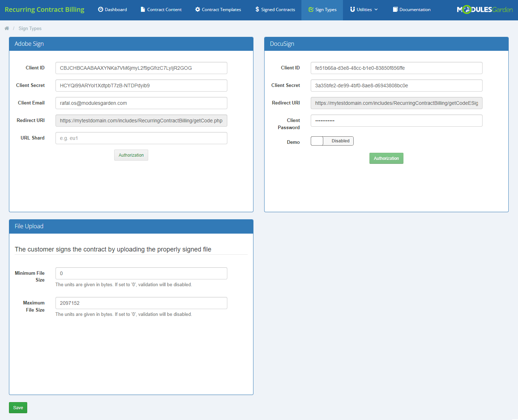Click the Contract Templates gear icon

[x=198, y=9]
